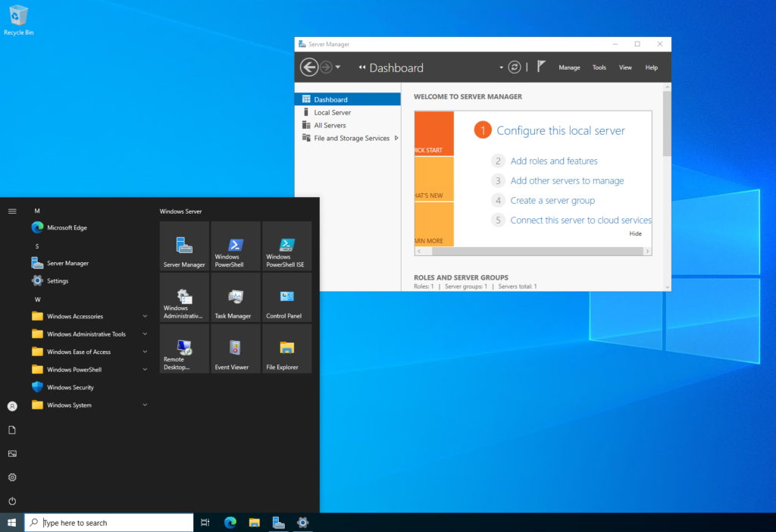Open the Tools menu
Viewport: 776px width, 532px height.
[x=599, y=67]
